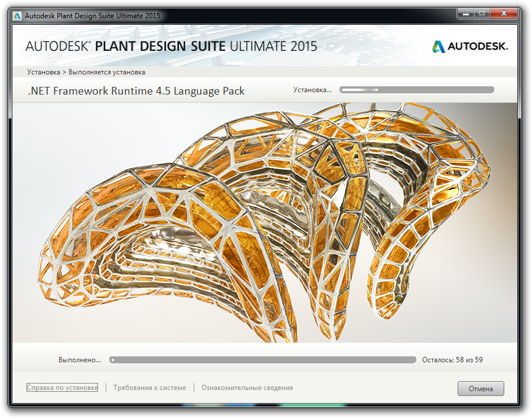This screenshot has height=419, width=532.
Task: Click the Осталось: 58 из 59 text
Action: coord(452,359)
